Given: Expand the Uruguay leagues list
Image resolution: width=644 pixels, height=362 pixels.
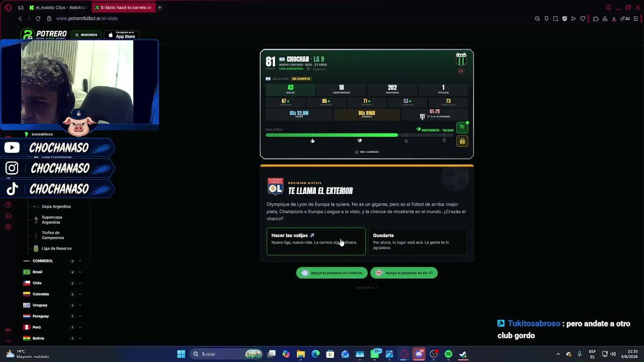Looking at the screenshot, I should click(79, 305).
